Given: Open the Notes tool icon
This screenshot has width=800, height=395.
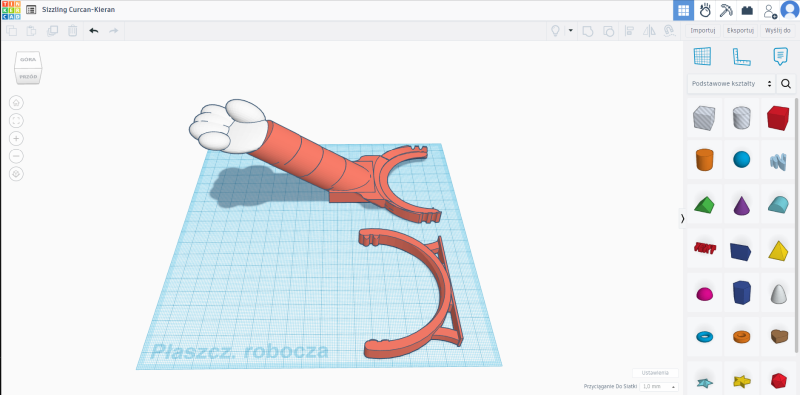Looking at the screenshot, I should point(780,56).
